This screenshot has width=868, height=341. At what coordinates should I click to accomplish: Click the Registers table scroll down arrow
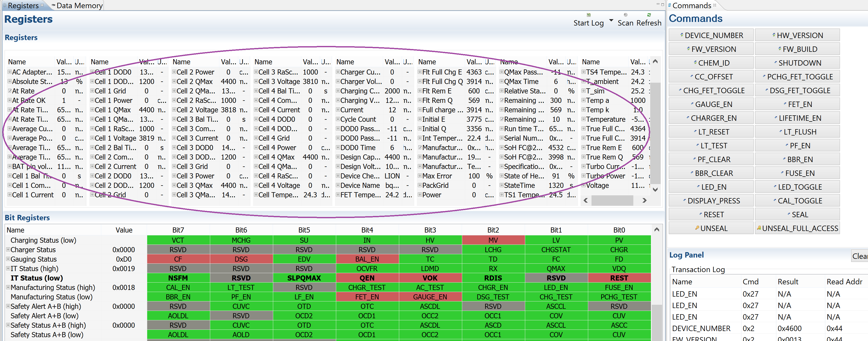click(x=655, y=190)
